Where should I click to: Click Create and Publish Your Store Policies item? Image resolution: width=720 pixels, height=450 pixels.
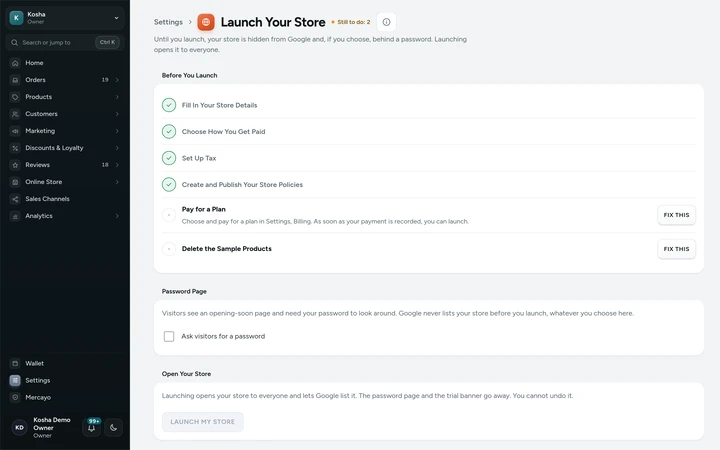242,185
